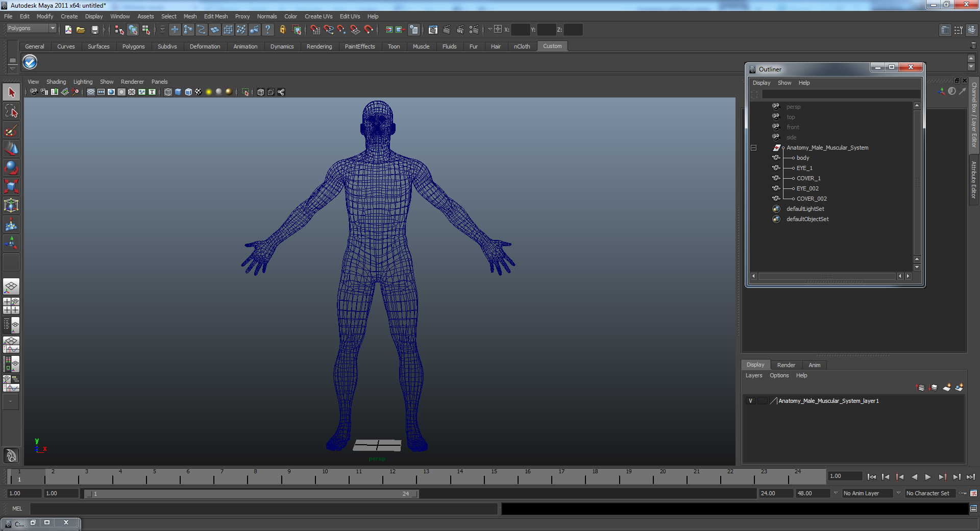Select the arrow Select Tool in toolbox
This screenshot has width=980, height=531.
[x=11, y=92]
